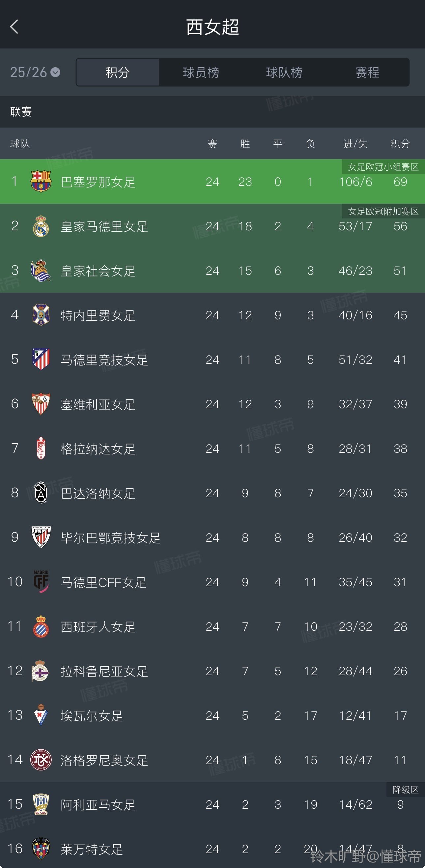The image size is (425, 868).
Task: Tap the Athletic Club women's crest
Action: (41, 537)
